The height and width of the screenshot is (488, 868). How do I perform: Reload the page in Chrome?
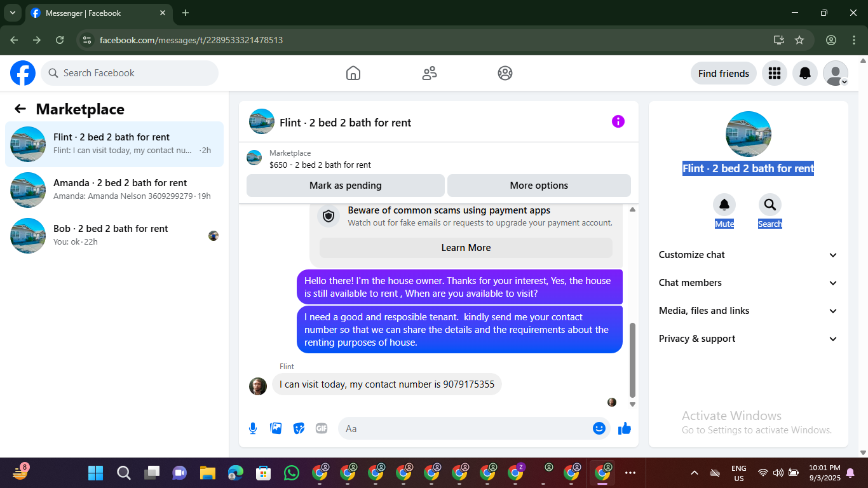[60, 40]
